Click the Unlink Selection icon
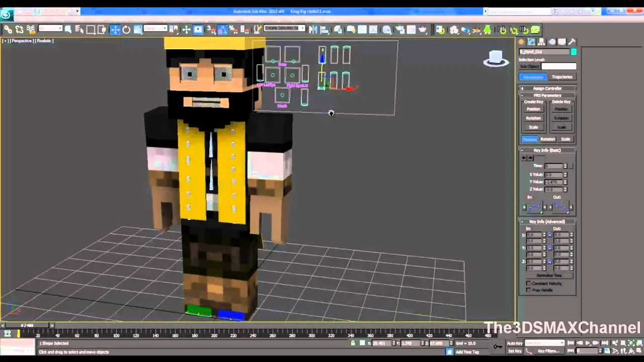644x362 pixels. coord(19,30)
